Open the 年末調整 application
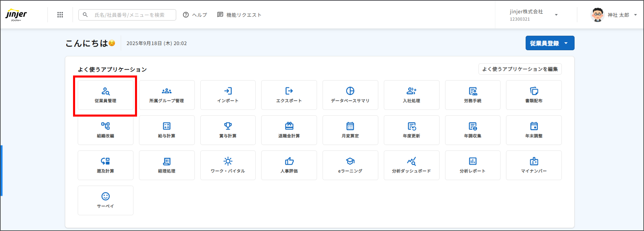 [x=534, y=130]
